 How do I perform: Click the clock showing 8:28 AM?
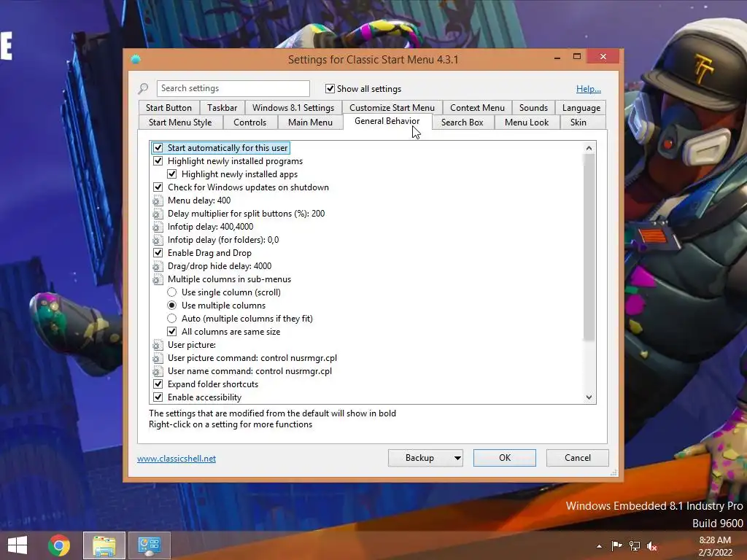(x=715, y=540)
